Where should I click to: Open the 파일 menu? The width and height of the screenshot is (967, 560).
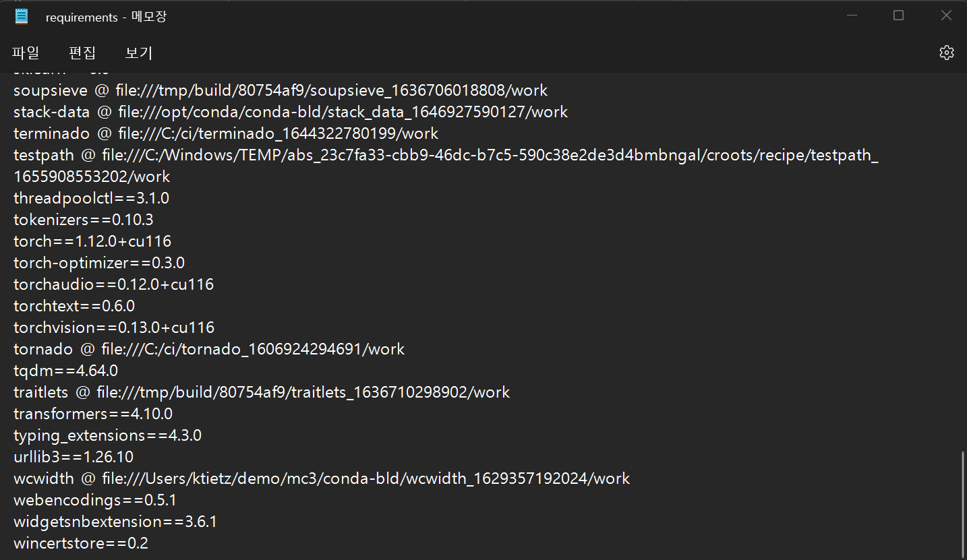26,53
